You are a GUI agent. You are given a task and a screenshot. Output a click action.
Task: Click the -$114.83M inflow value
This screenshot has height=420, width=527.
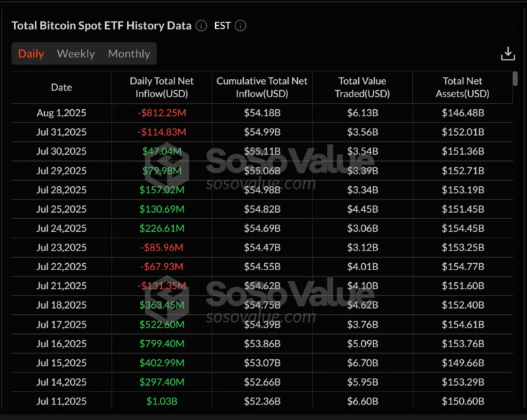click(162, 132)
